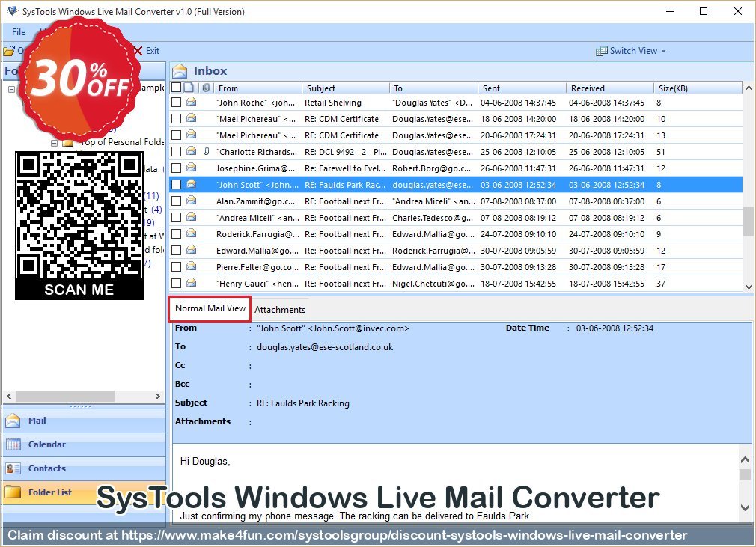
Task: Click the red Exit icon in toolbar
Action: (137, 51)
